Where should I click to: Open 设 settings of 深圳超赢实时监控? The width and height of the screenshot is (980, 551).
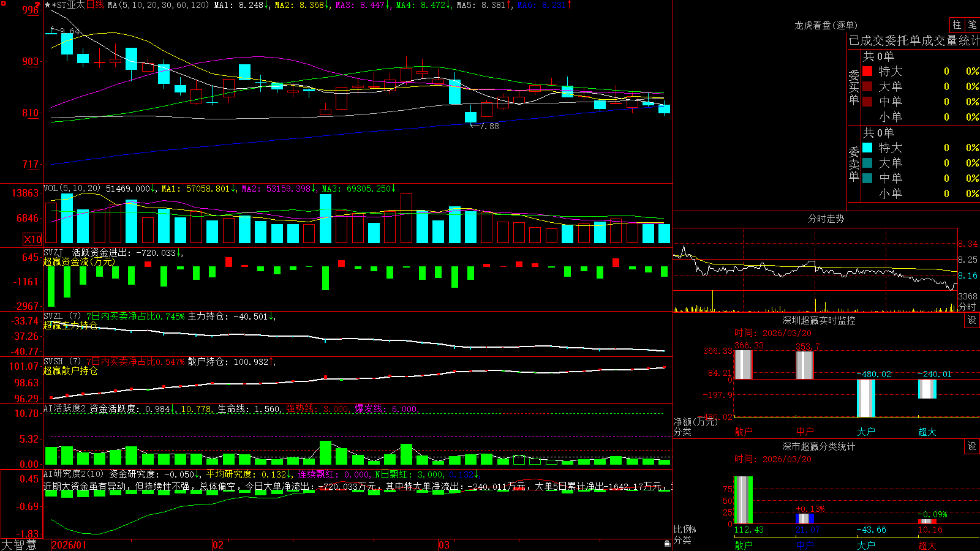pos(972,320)
